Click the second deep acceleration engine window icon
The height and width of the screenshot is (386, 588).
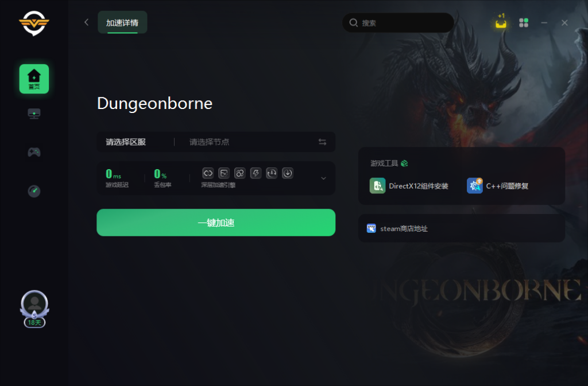tap(224, 173)
